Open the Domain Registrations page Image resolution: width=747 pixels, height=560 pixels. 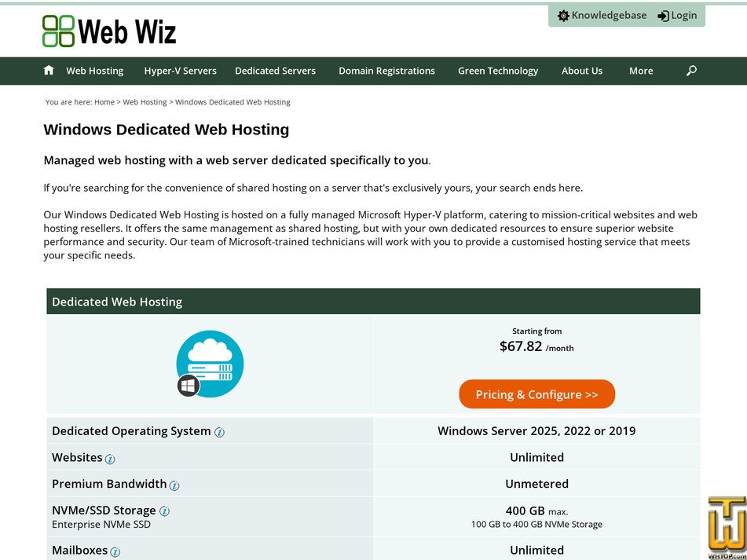386,71
